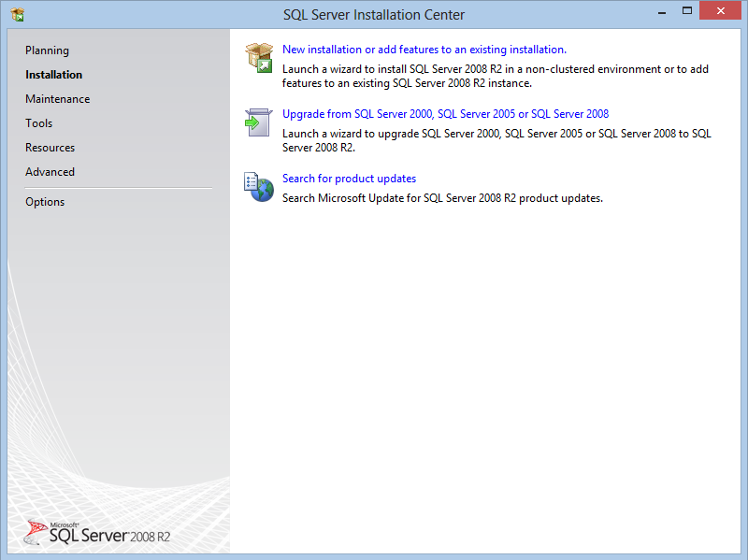Screen dimensions: 748x560
Task: Click the SQL Server 2008 R2 logo
Action: coord(98,533)
